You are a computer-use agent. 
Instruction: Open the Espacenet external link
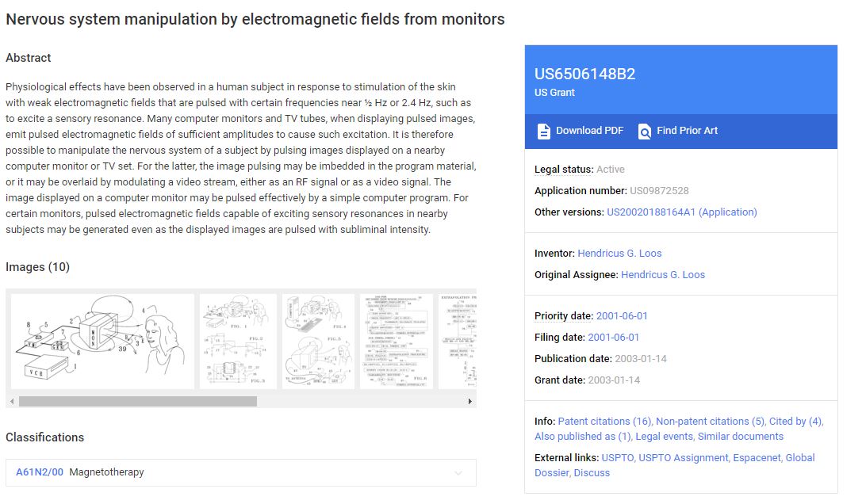click(x=757, y=457)
